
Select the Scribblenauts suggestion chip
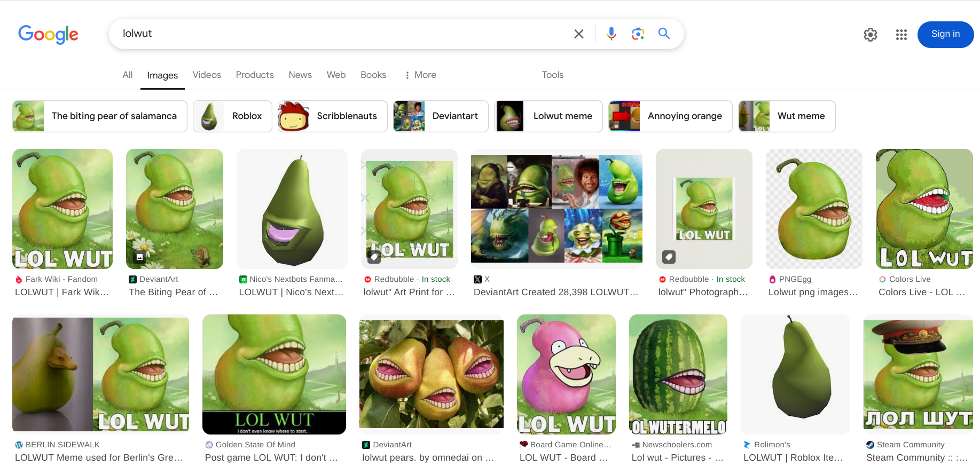tap(332, 116)
